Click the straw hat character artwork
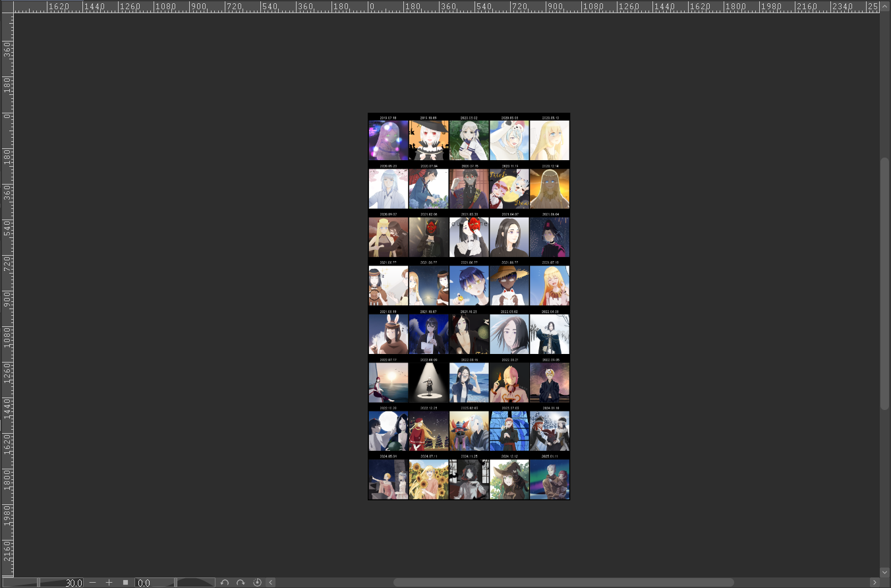This screenshot has height=588, width=891. pyautogui.click(x=509, y=285)
